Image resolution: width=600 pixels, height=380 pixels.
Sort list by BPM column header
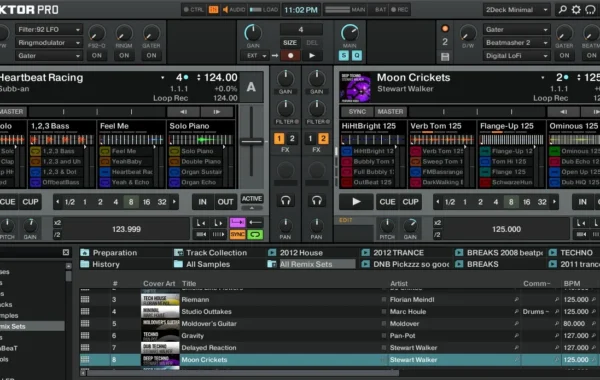tap(572, 284)
